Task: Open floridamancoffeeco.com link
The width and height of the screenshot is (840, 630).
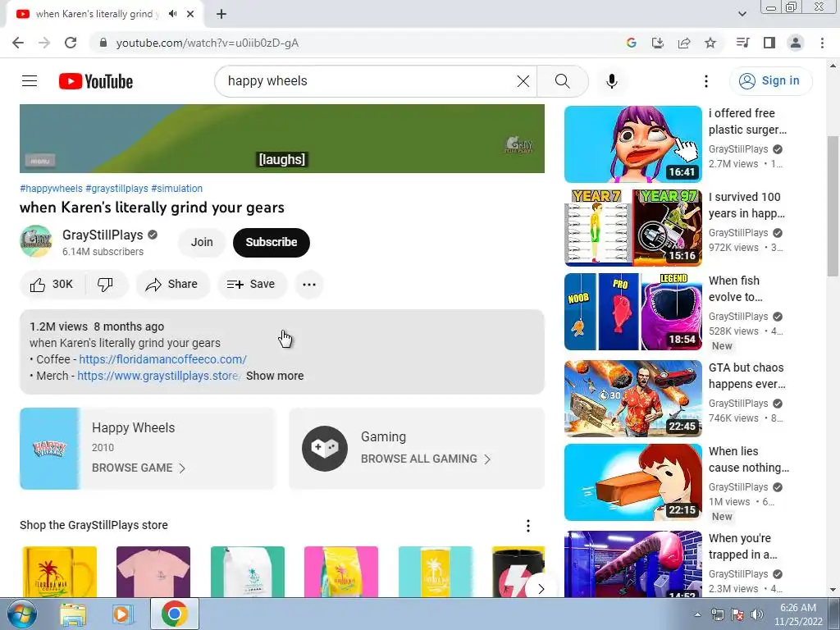Action: coord(163,359)
